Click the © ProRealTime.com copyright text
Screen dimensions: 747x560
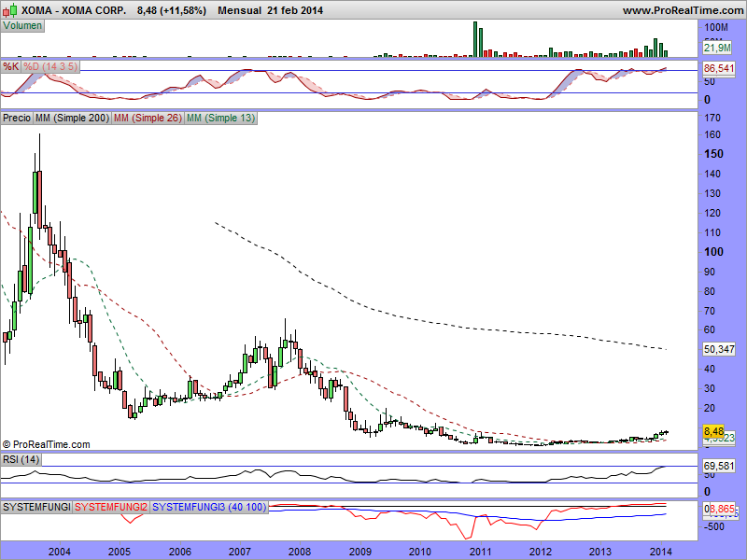pos(46,444)
